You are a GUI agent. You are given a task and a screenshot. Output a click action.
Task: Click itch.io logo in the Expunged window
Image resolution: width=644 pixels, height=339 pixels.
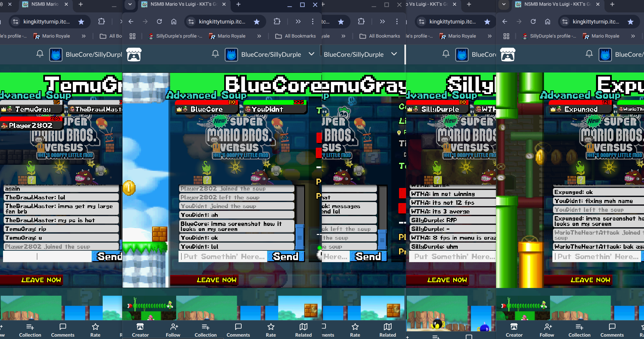coord(508,54)
